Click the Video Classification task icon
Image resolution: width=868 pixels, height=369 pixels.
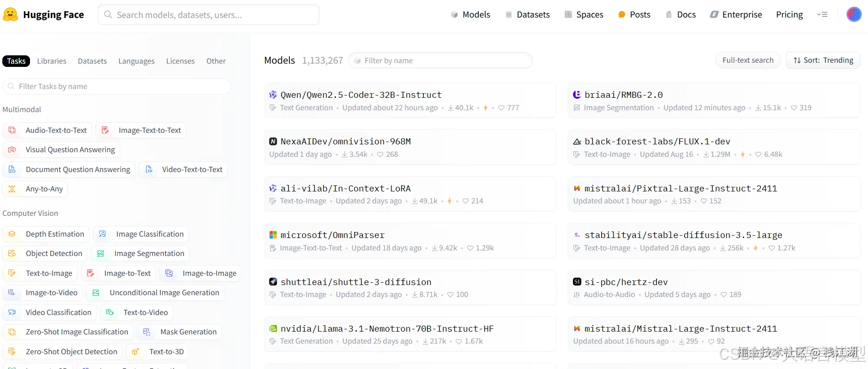pos(12,313)
